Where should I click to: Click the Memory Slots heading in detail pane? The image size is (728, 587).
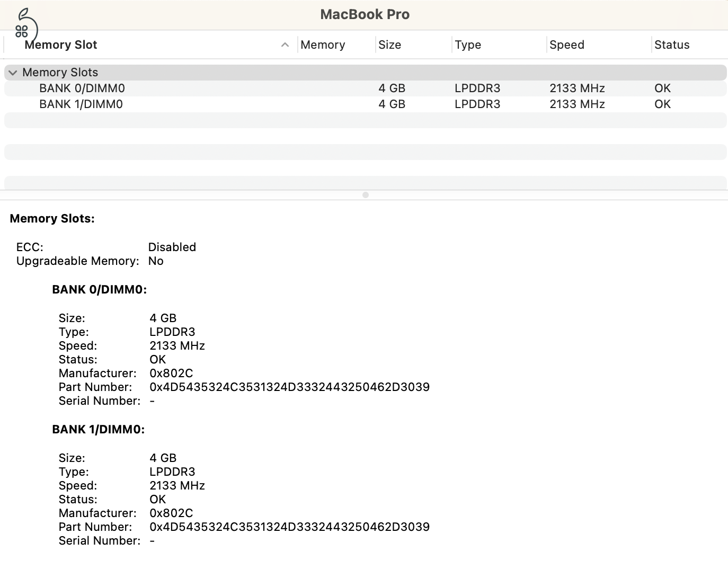52,218
